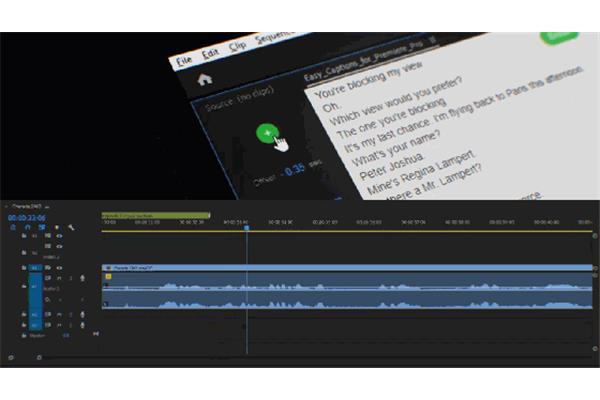Toggle sync lock on the V1 track
600x400 pixels.
pos(47,268)
